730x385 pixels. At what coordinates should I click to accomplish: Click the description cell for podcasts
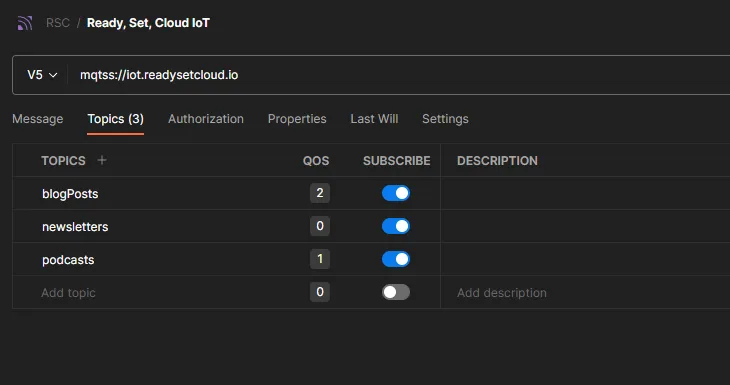coord(585,259)
